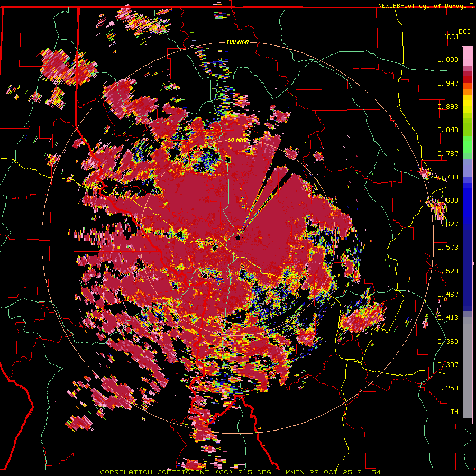Click the 0.5 DEG elevation text
The image size is (476, 476).
(255, 472)
